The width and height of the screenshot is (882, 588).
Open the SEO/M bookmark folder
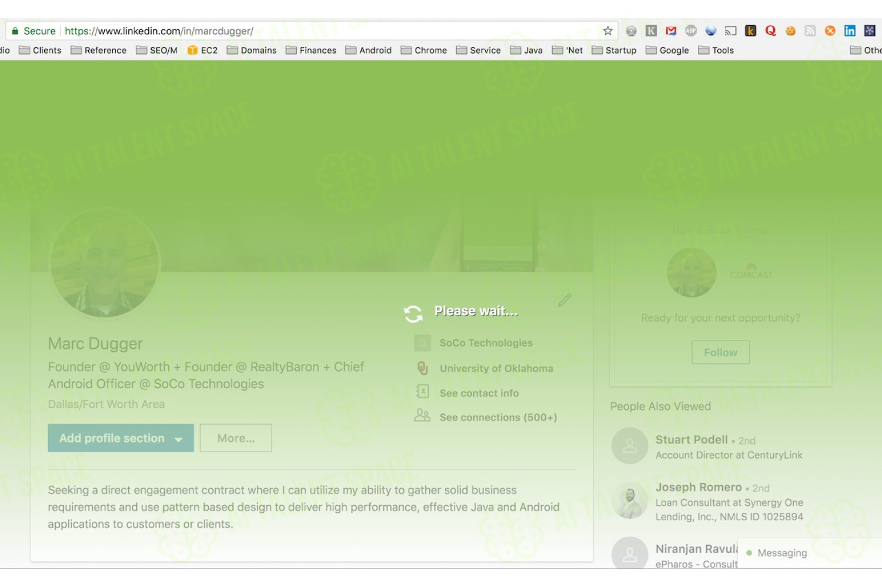point(156,50)
